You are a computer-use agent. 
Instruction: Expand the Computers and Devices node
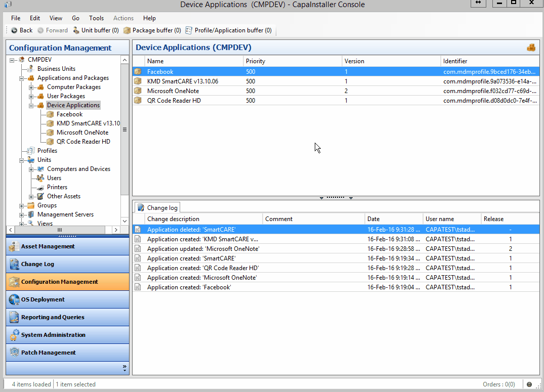coord(31,169)
